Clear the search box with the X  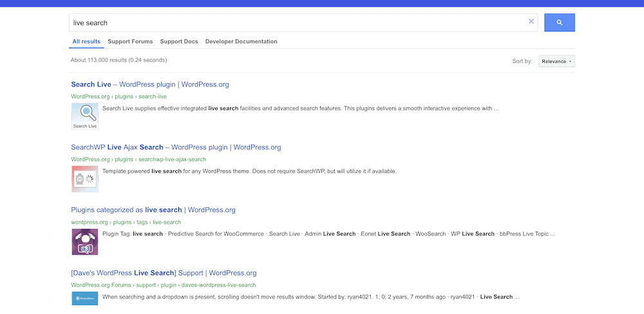[531, 21]
